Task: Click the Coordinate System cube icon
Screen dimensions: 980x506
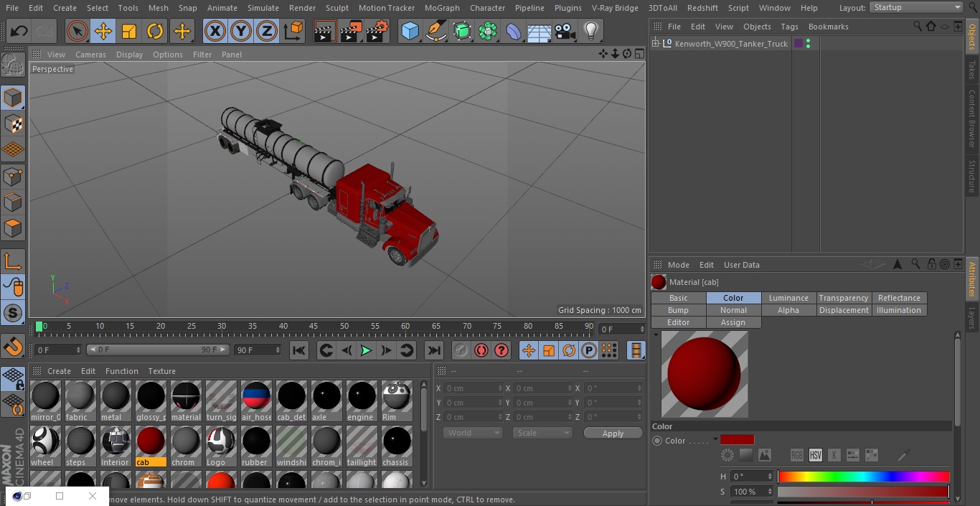Action: coord(294,31)
